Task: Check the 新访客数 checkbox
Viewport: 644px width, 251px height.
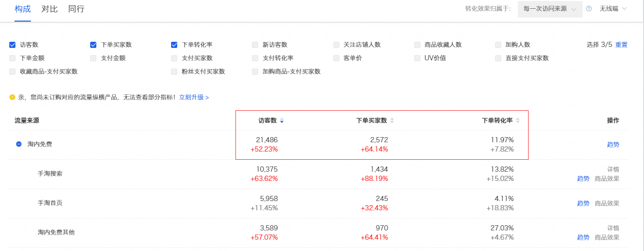Action: [255, 45]
